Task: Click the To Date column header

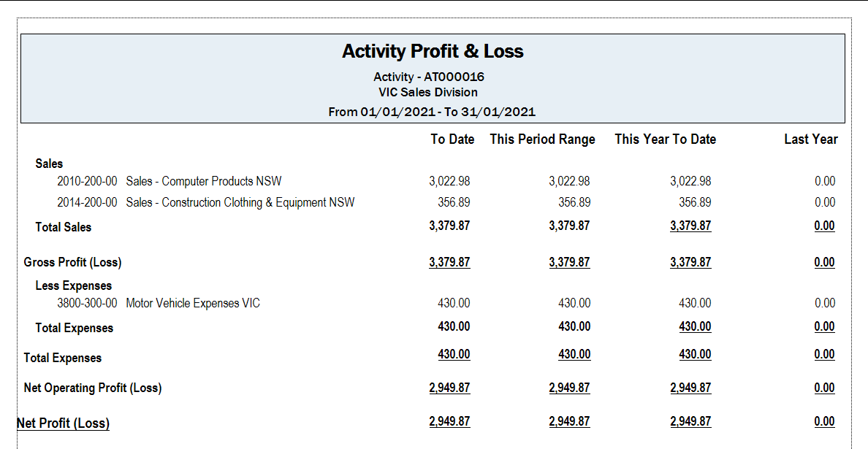Action: [452, 139]
